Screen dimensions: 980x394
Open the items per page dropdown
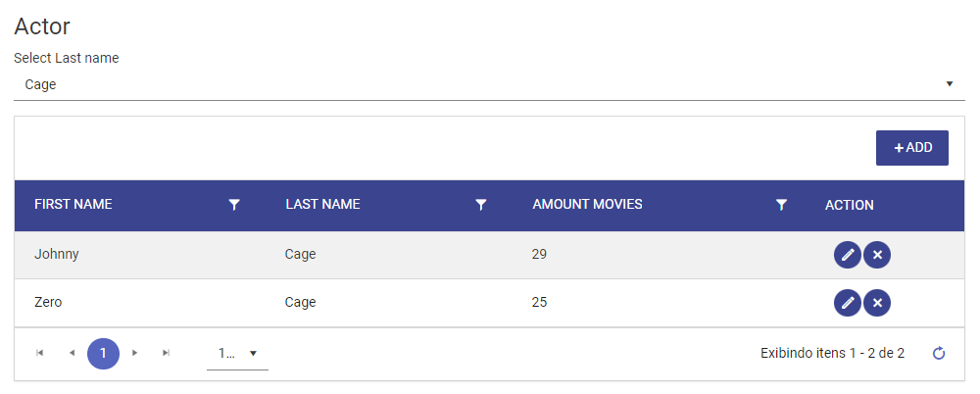pyautogui.click(x=237, y=354)
